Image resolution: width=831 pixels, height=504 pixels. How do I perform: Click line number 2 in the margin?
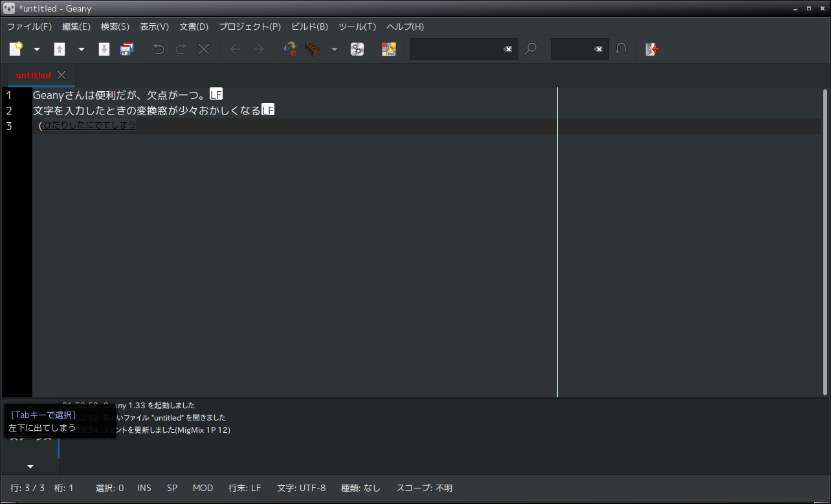(9, 111)
